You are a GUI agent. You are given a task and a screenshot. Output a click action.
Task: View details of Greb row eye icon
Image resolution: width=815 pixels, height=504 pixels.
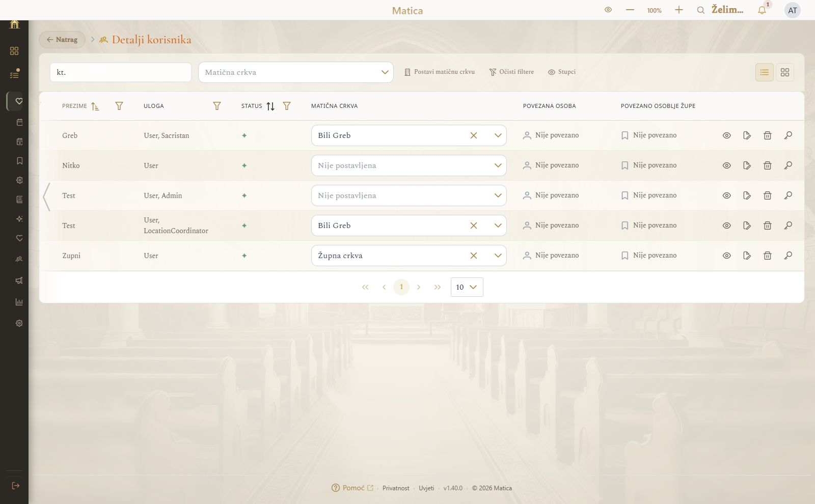727,135
